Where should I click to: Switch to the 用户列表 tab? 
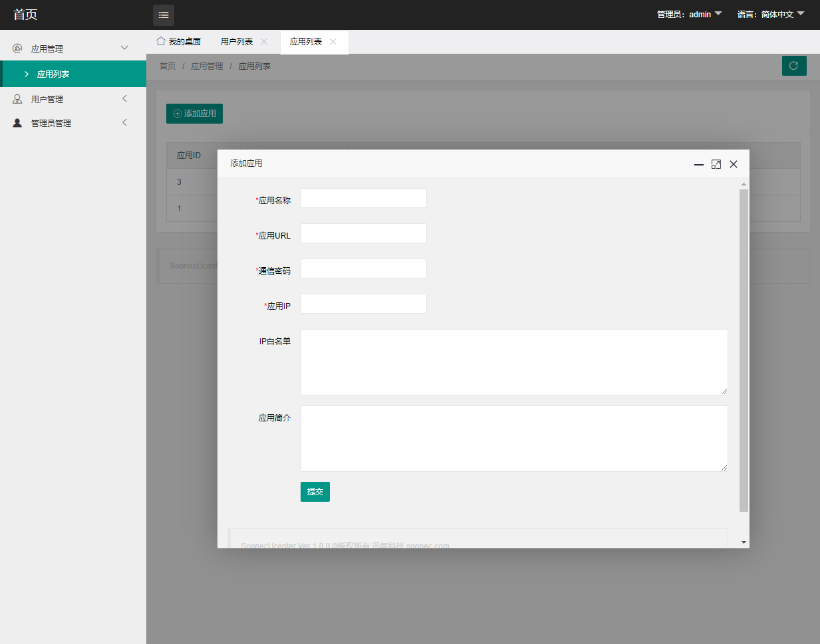pos(236,42)
